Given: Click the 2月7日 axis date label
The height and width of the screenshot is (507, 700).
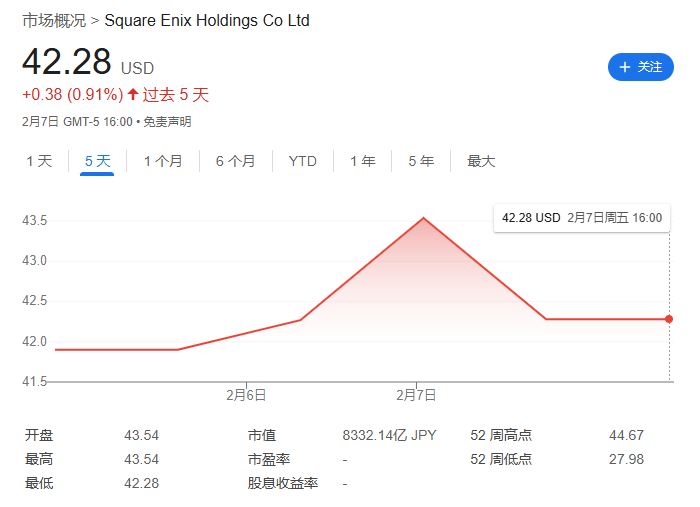Looking at the screenshot, I should tap(416, 395).
